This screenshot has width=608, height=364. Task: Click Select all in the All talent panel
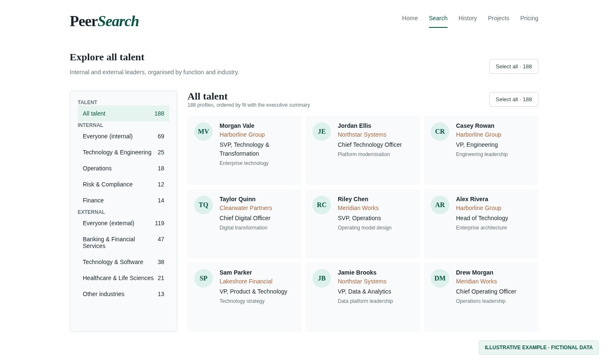(514, 100)
